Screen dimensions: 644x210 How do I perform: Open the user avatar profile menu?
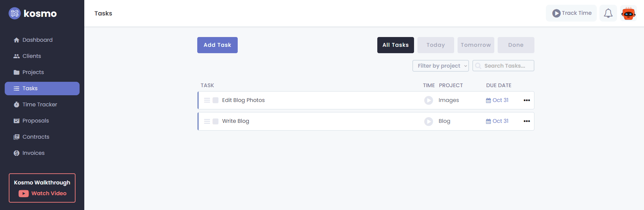tap(628, 13)
